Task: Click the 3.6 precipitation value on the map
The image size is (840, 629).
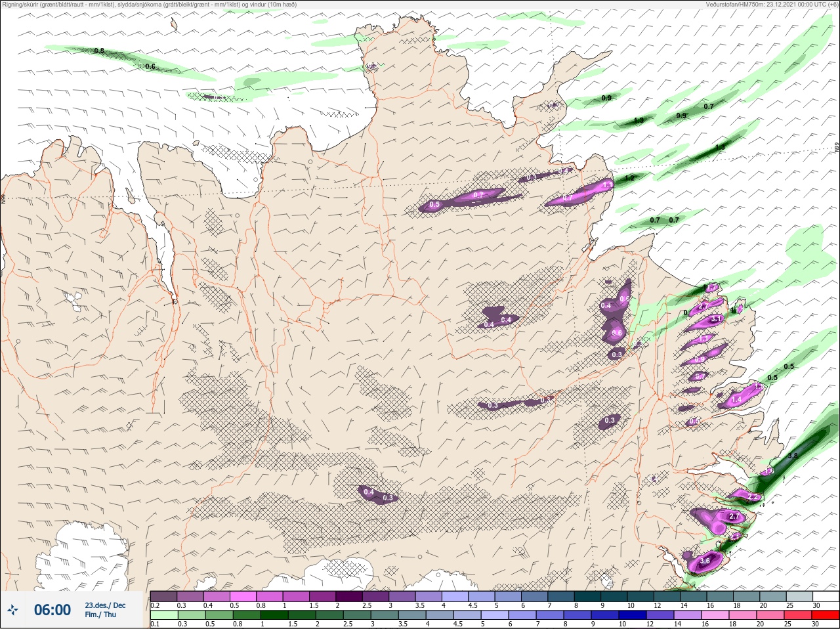Action: (x=705, y=561)
